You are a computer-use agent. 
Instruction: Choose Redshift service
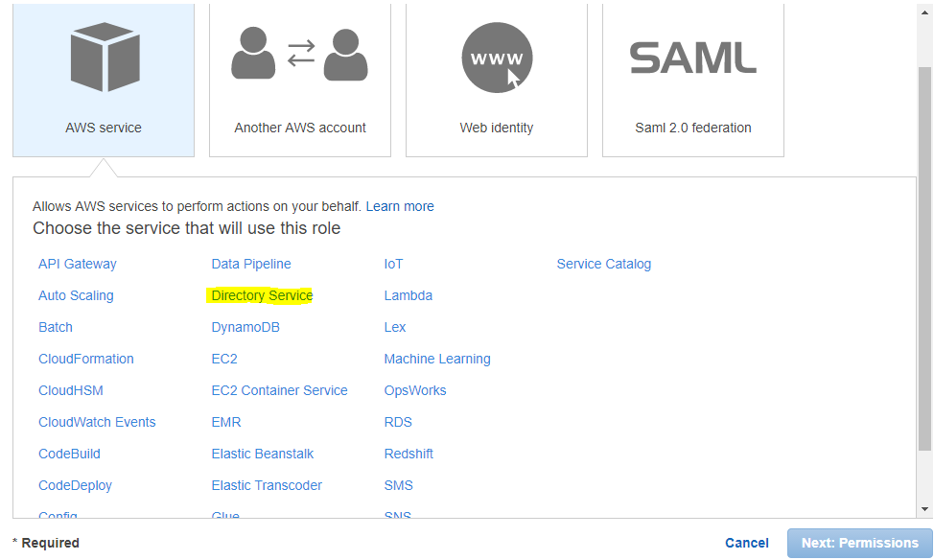tap(409, 454)
